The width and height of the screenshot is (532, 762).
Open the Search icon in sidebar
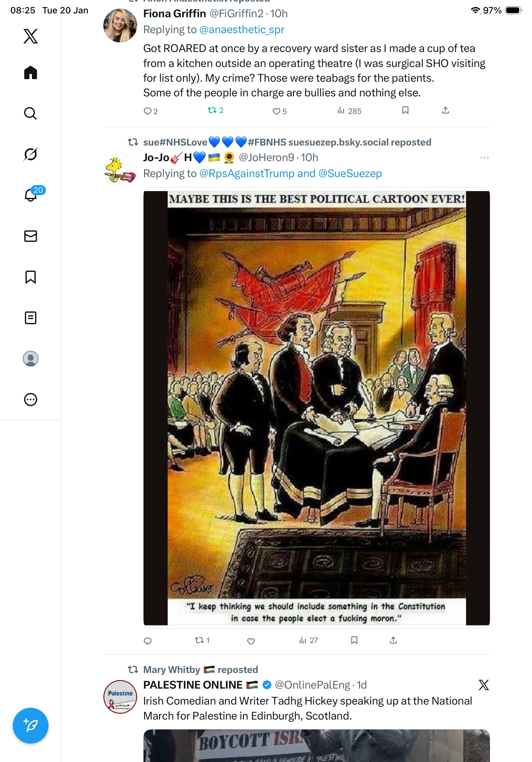coord(31,113)
